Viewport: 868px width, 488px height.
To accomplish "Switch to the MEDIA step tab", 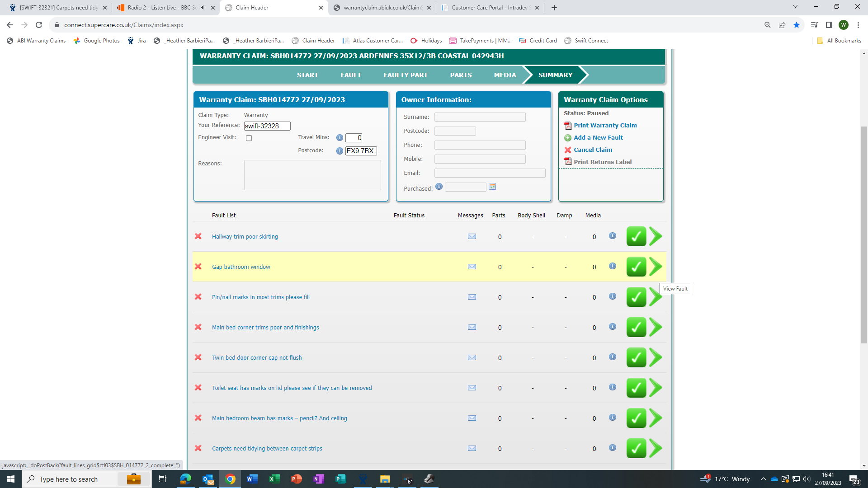I will click(505, 75).
